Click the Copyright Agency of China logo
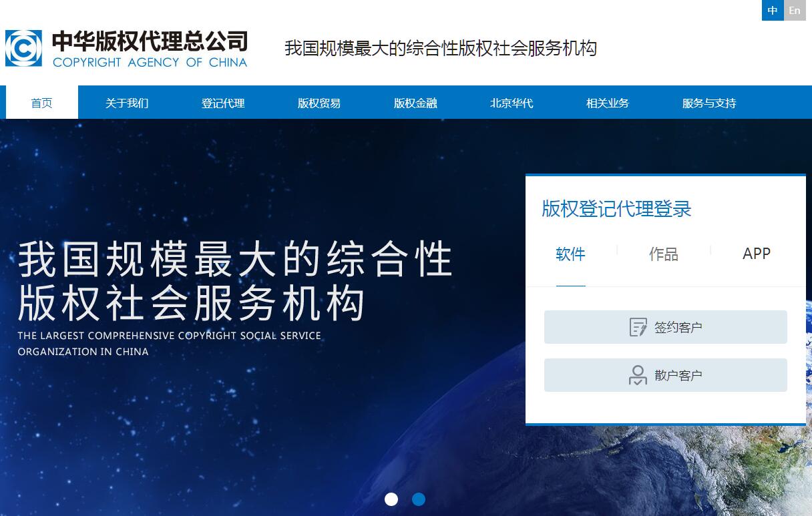 pyautogui.click(x=126, y=48)
